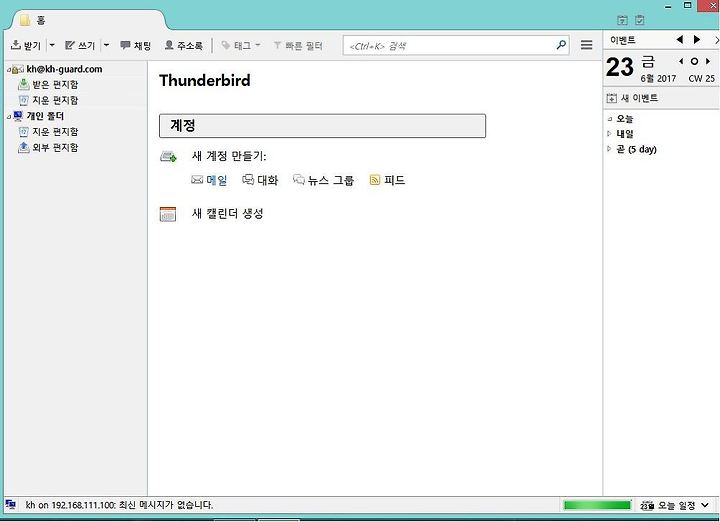Click the status message 최신 메시지가 없습니다
This screenshot has height=522, width=720.
pyautogui.click(x=166, y=505)
